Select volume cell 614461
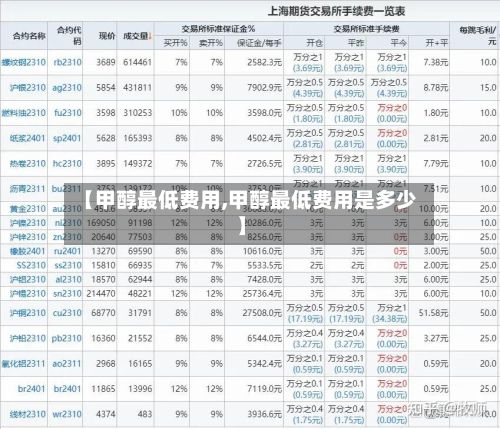The width and height of the screenshot is (500, 429). [x=137, y=62]
